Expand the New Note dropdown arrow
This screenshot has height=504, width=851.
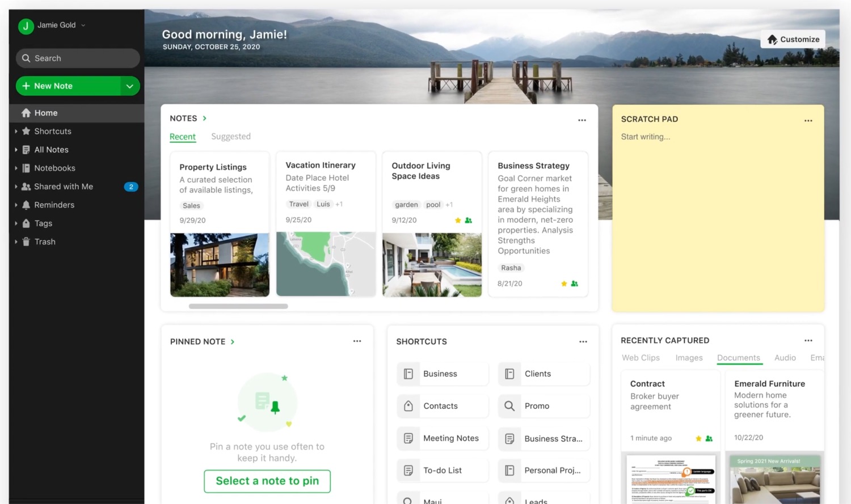coord(130,86)
